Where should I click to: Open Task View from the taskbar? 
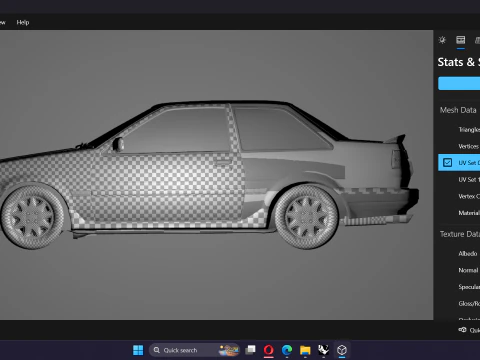(250, 350)
